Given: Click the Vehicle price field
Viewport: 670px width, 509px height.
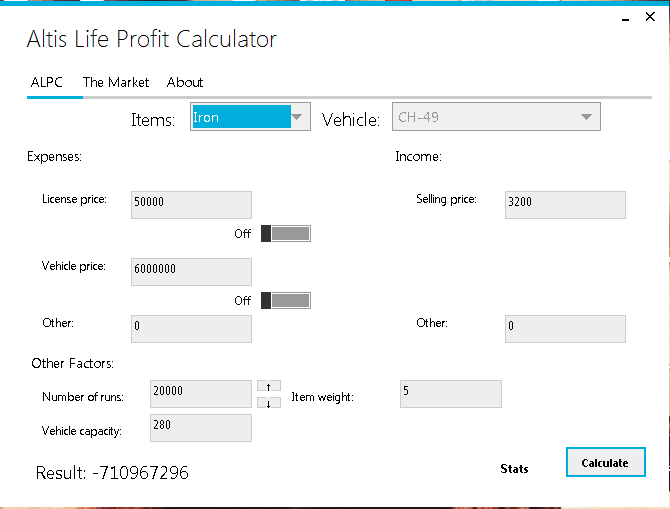Looking at the screenshot, I should coord(191,272).
